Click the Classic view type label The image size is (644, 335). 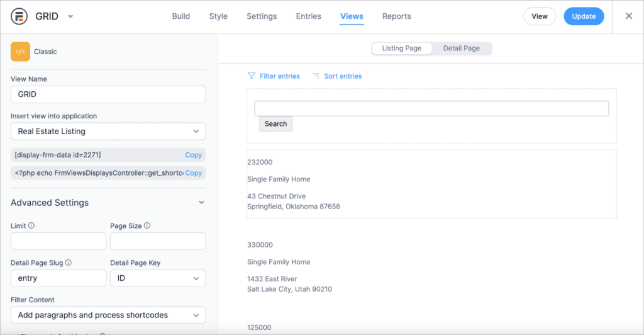point(45,52)
